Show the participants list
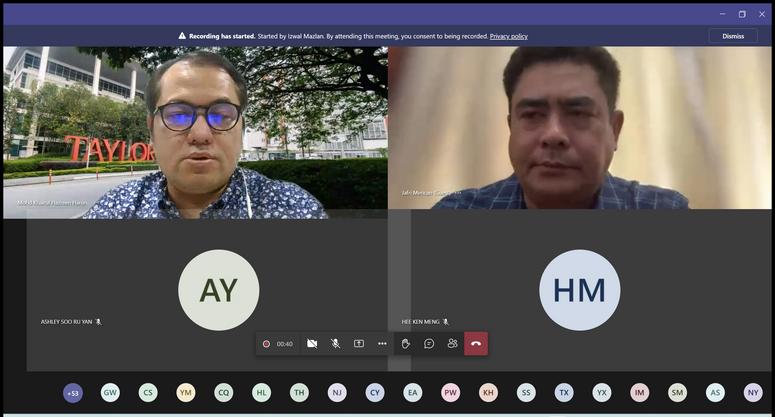This screenshot has width=775, height=417. click(452, 343)
